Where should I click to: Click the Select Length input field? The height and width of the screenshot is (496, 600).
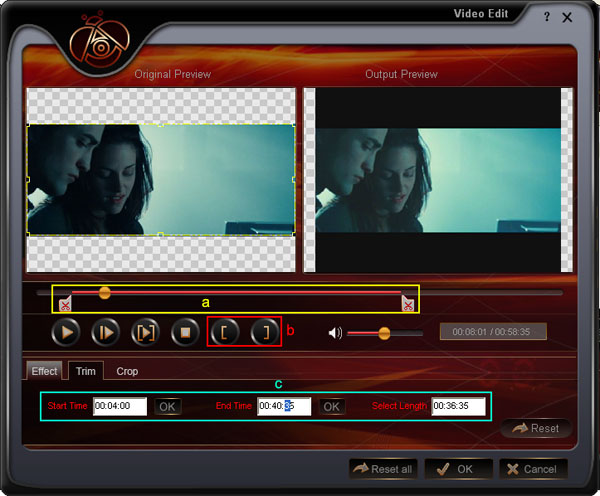tap(458, 406)
